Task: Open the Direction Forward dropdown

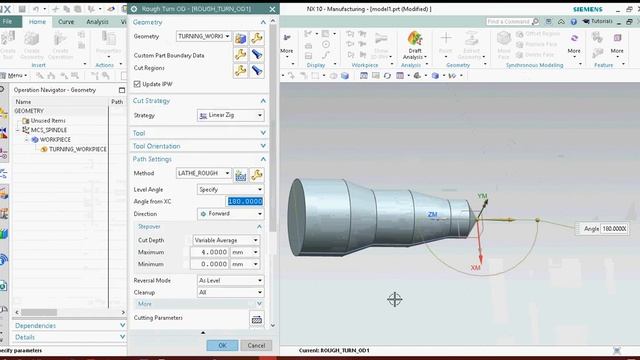Action: [231, 213]
